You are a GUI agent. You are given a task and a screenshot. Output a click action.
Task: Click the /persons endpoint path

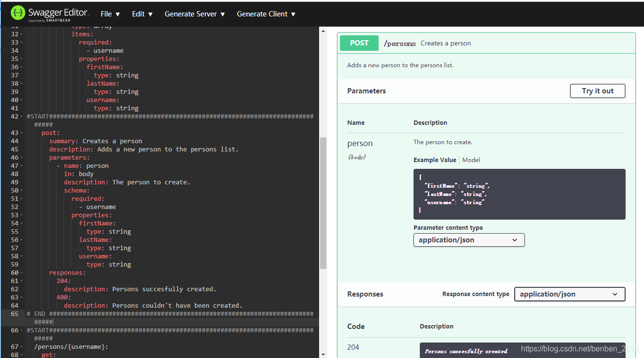399,44
